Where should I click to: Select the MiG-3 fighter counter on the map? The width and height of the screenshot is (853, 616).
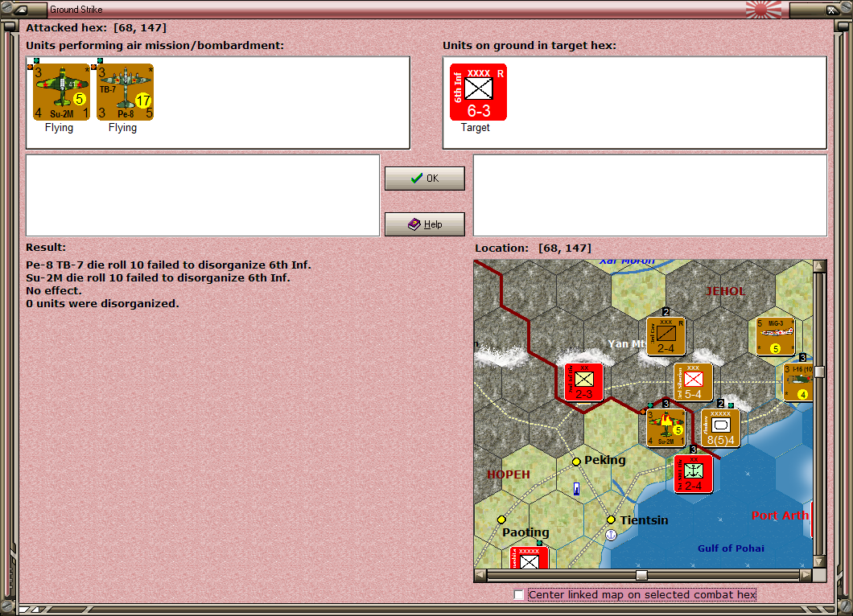[773, 335]
